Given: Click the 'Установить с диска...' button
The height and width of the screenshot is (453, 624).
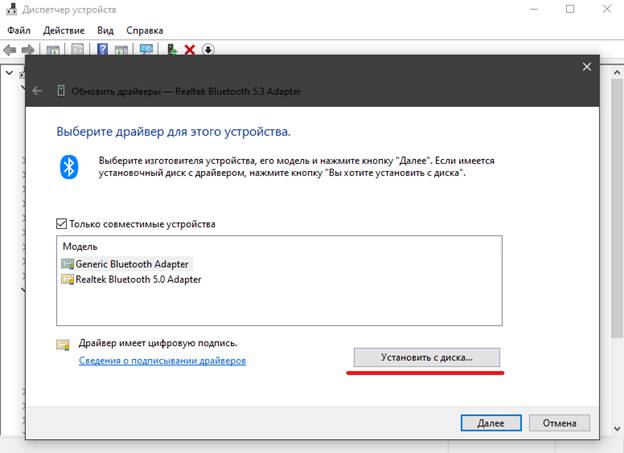Looking at the screenshot, I should [426, 357].
